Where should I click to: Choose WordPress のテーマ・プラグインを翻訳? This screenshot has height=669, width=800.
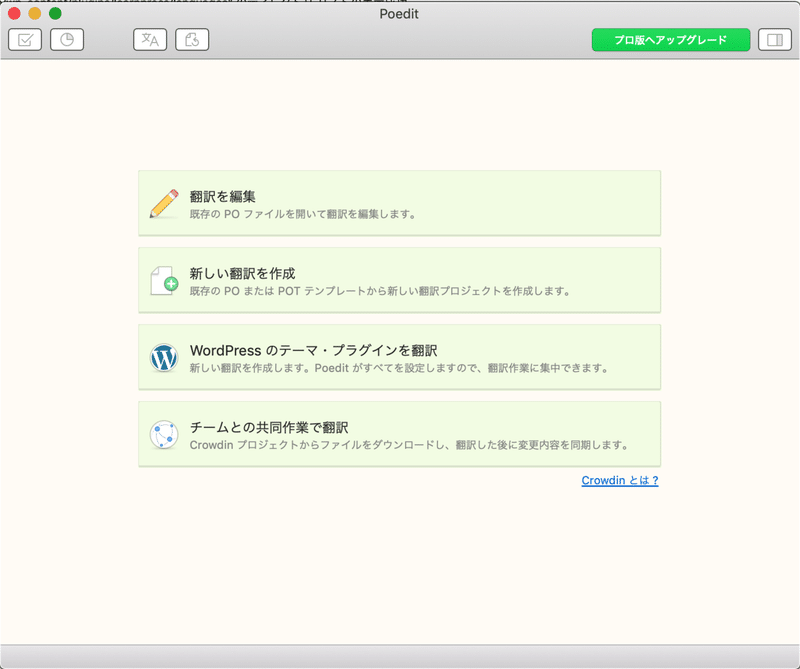(399, 357)
